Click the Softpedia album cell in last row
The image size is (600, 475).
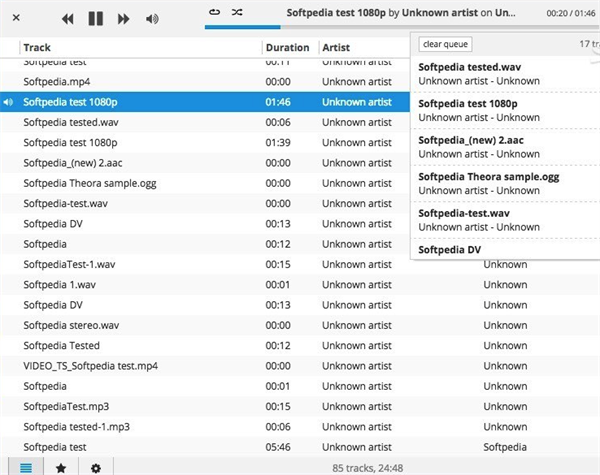click(505, 447)
